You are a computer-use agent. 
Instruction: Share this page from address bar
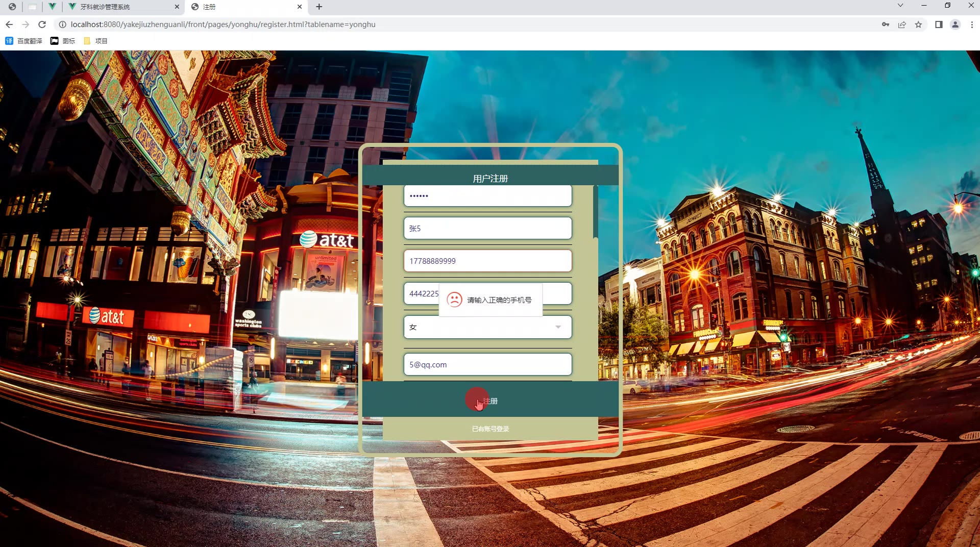[902, 24]
